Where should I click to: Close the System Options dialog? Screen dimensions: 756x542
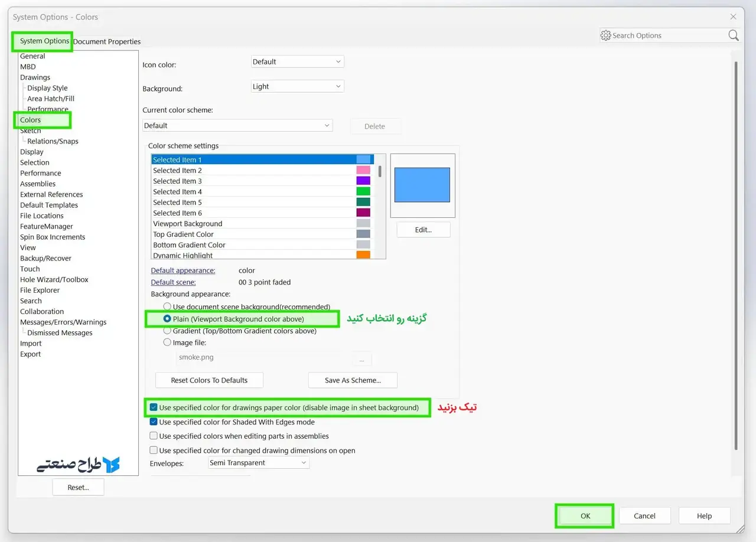point(733,17)
